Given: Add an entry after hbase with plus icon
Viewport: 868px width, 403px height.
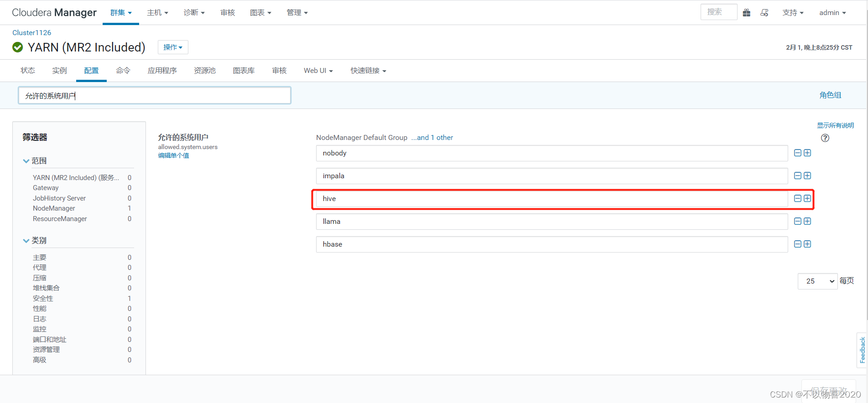Looking at the screenshot, I should (807, 244).
